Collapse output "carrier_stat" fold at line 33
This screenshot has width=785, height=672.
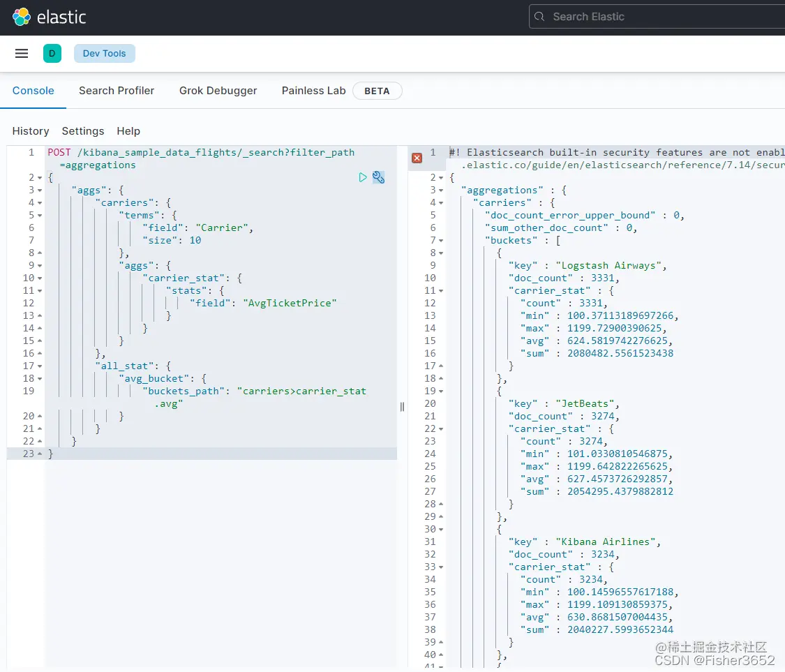(441, 567)
